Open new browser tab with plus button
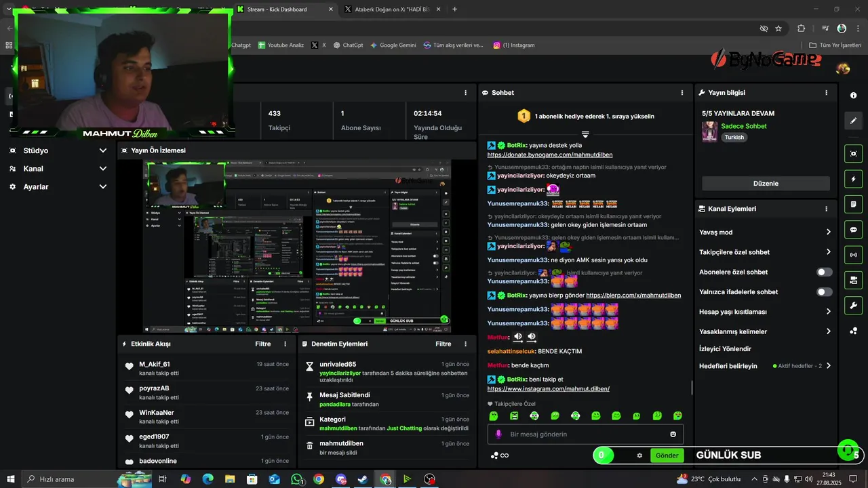 454,9
